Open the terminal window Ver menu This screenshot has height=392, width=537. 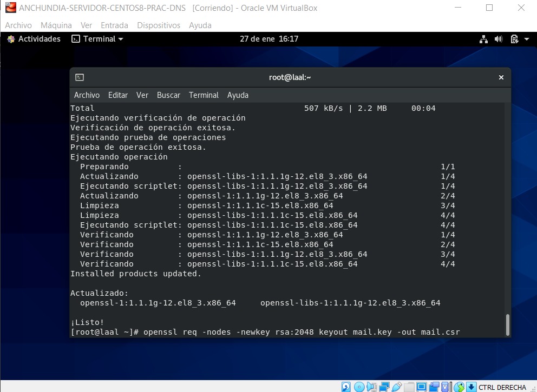[142, 95]
